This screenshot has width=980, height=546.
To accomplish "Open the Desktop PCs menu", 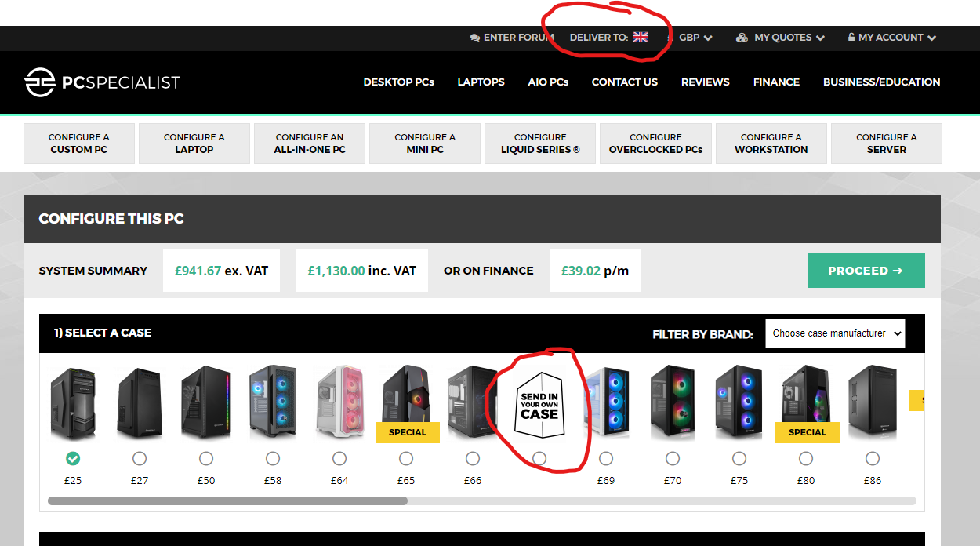I will (399, 82).
